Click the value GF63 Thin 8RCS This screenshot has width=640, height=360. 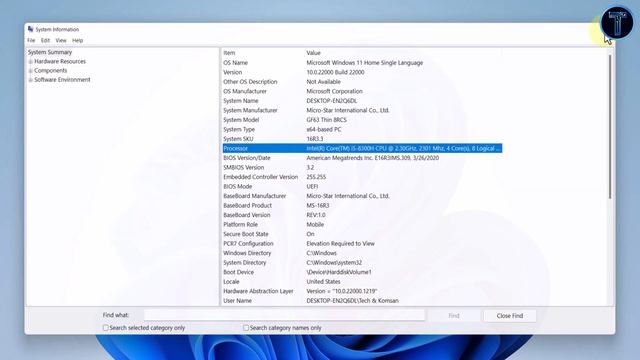tap(327, 120)
